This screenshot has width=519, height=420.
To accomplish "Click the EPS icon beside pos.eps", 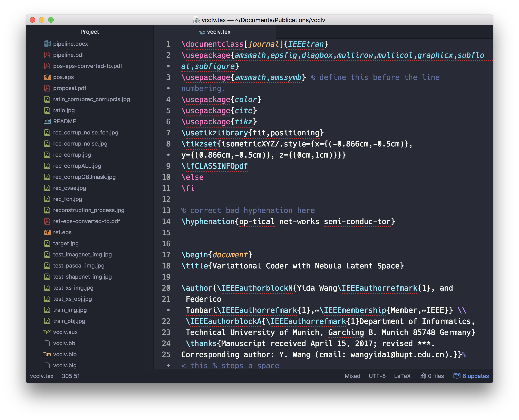I will [x=47, y=77].
